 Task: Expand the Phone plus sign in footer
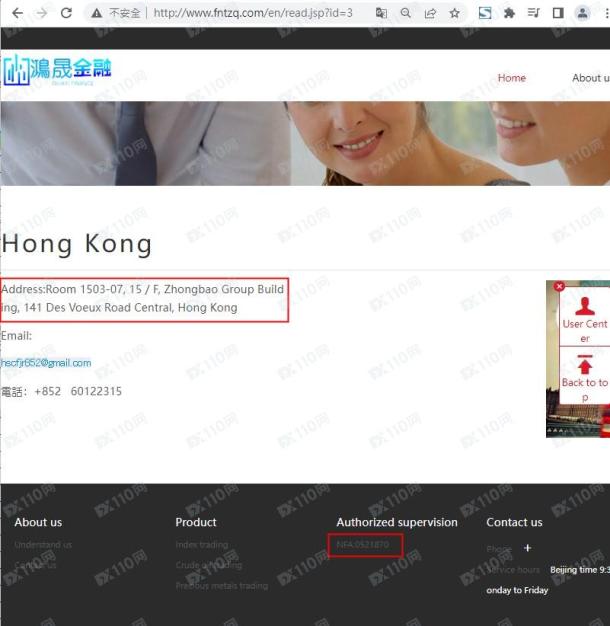click(x=527, y=548)
